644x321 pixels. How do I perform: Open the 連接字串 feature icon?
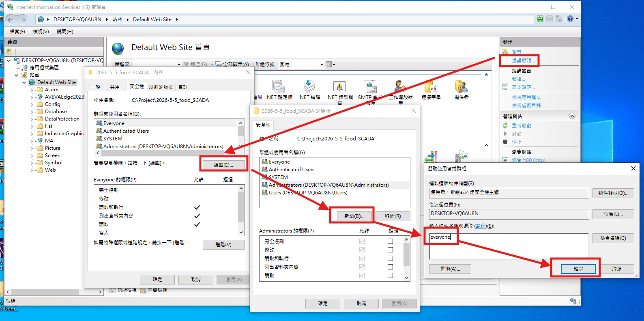pos(431,86)
